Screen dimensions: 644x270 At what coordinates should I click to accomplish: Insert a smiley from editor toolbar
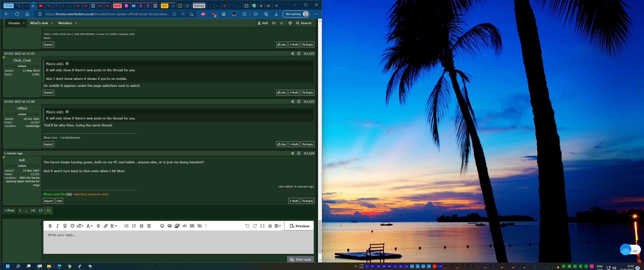162,226
